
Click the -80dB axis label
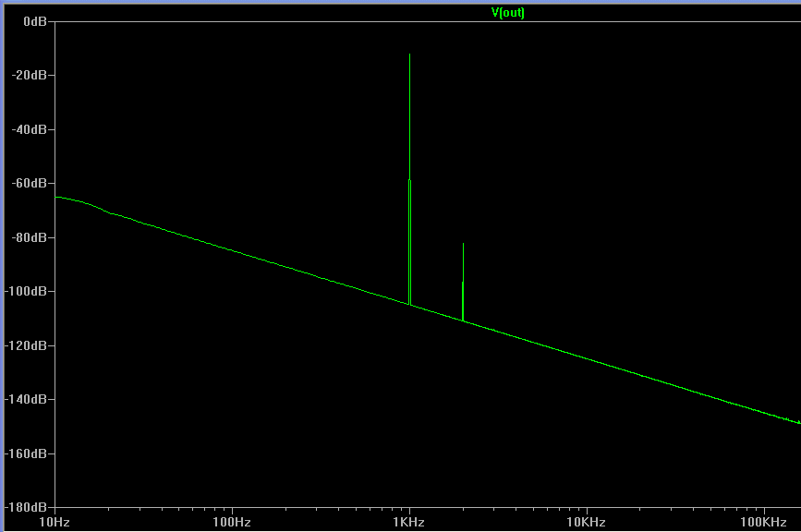(x=30, y=237)
